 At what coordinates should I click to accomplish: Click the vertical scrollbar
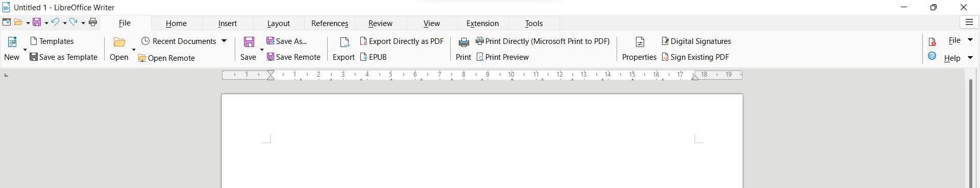971,133
